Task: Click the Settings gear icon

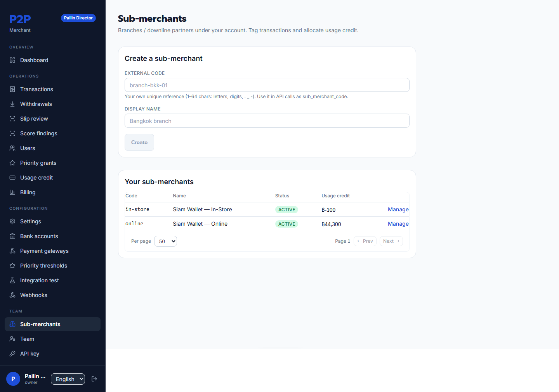Action: pyautogui.click(x=12, y=221)
